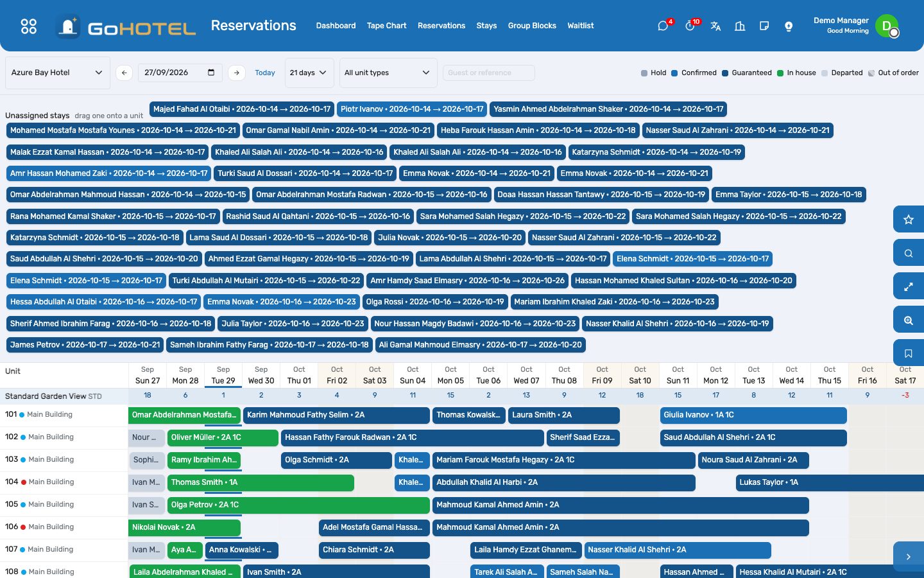Screen dimensions: 924x578
Task: Click the 27/09/2026 date input field
Action: click(180, 73)
